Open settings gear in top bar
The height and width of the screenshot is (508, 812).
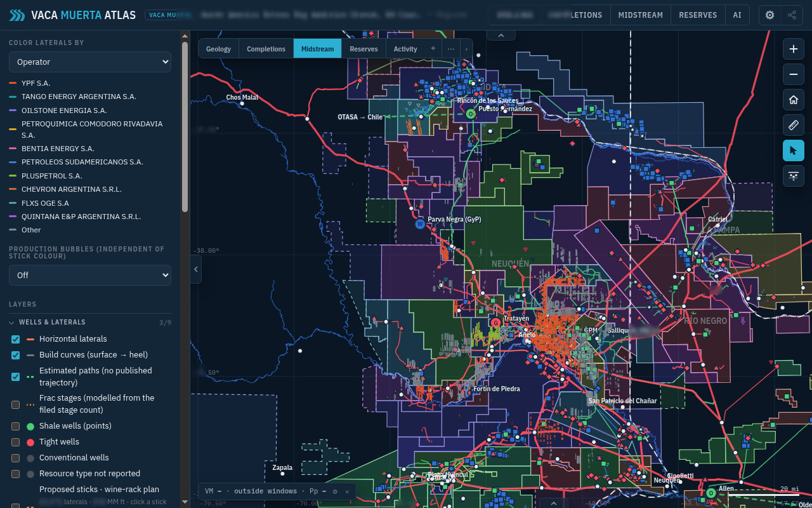click(x=770, y=15)
